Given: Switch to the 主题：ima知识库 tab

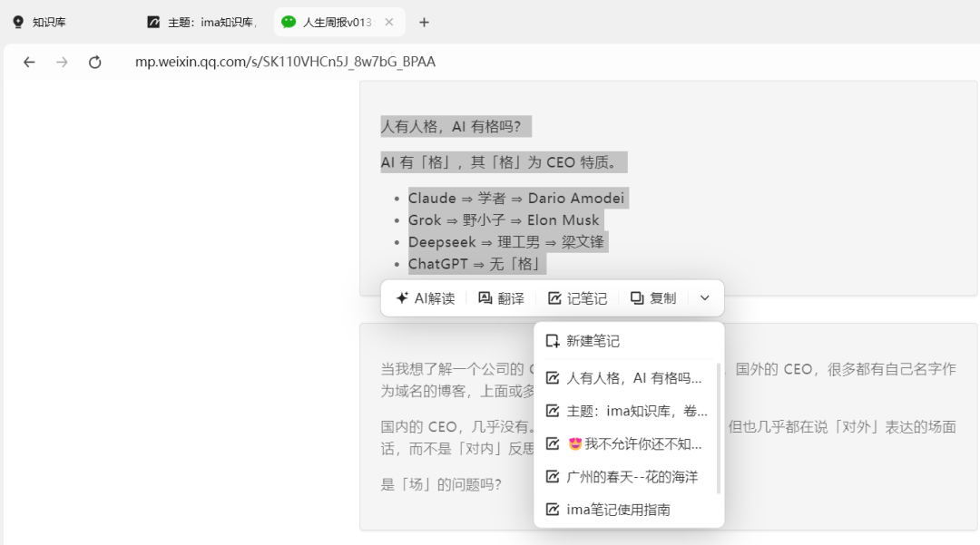Looking at the screenshot, I should point(203,23).
